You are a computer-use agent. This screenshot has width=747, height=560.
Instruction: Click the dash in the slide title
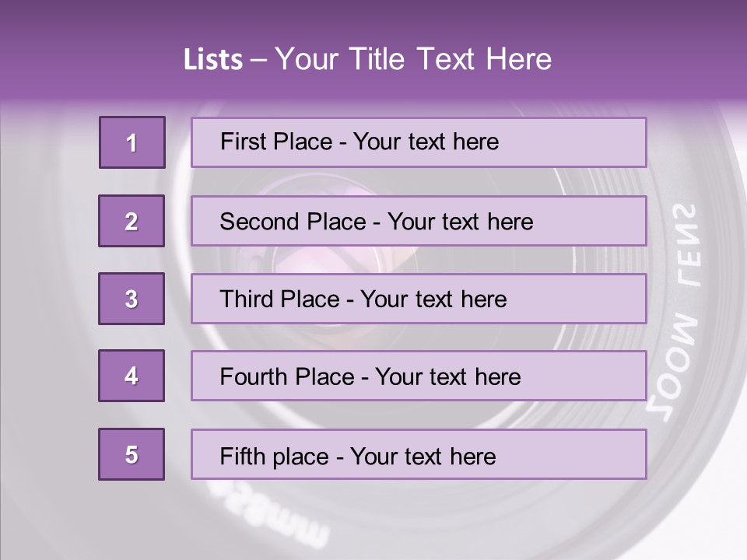258,60
